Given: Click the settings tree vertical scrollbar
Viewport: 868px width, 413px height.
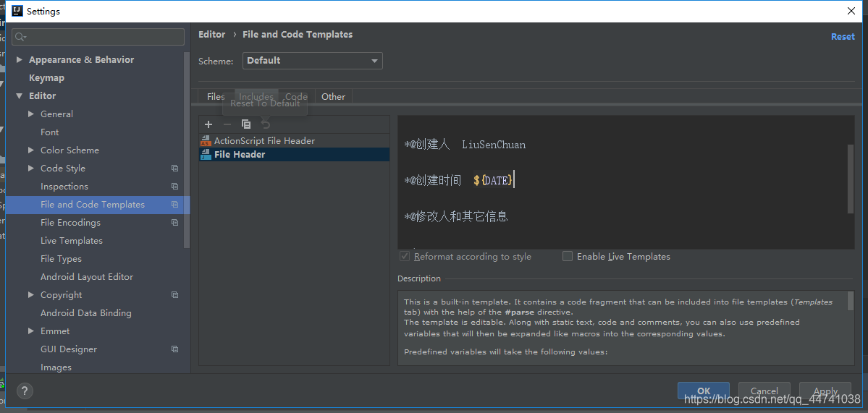Looking at the screenshot, I should 187,149.
